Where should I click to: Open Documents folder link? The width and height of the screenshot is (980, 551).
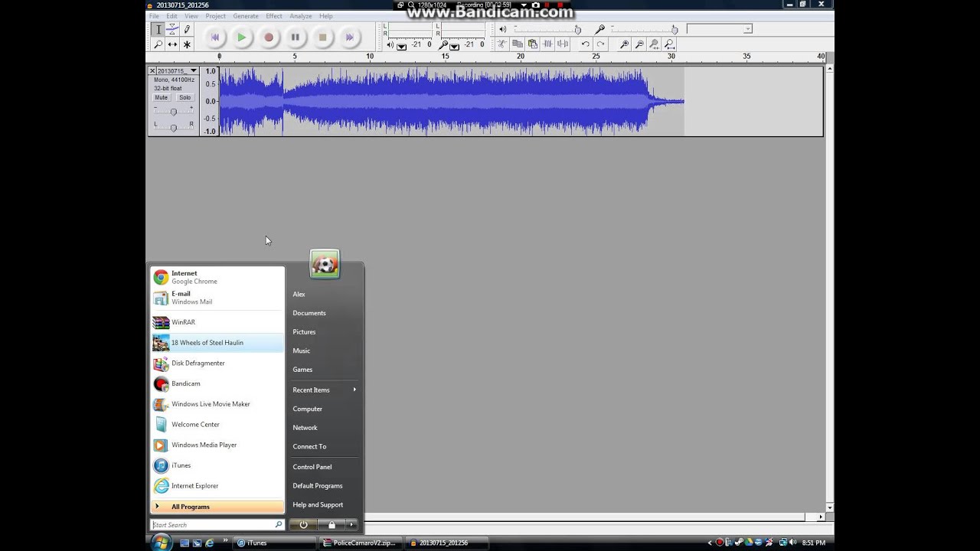[x=309, y=313]
